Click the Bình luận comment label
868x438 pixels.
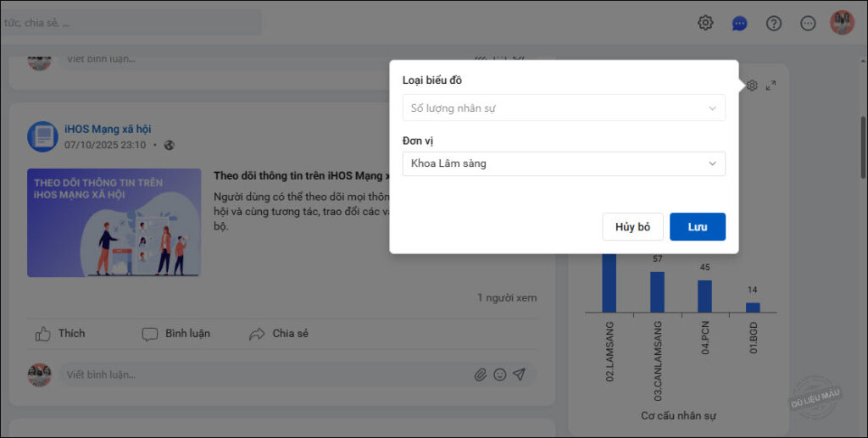pos(187,334)
